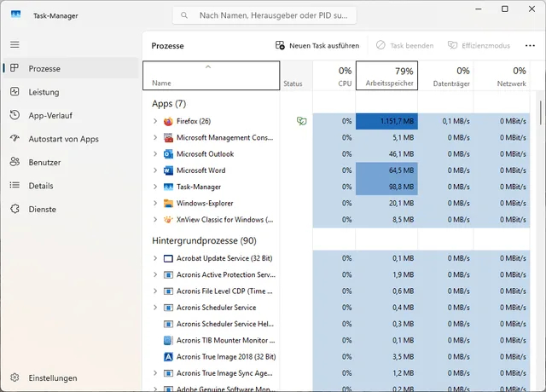The height and width of the screenshot is (392, 546).
Task: Expand the Task-Manager process entry
Action: pos(154,187)
